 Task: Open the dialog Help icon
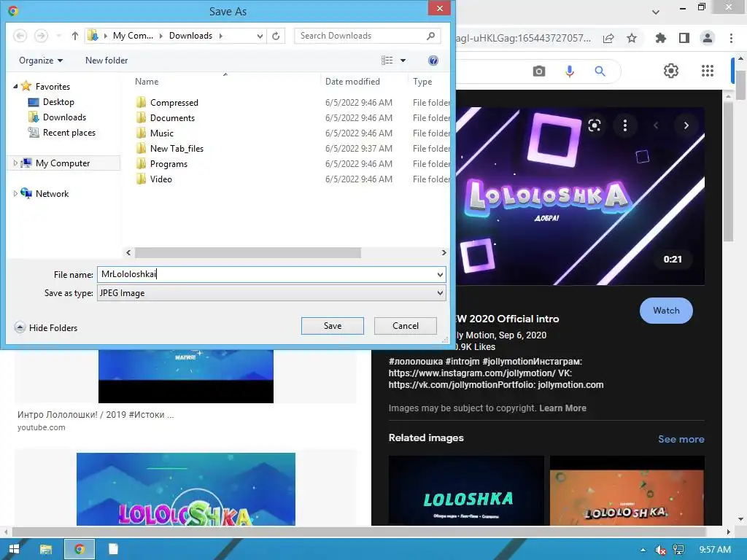(433, 61)
